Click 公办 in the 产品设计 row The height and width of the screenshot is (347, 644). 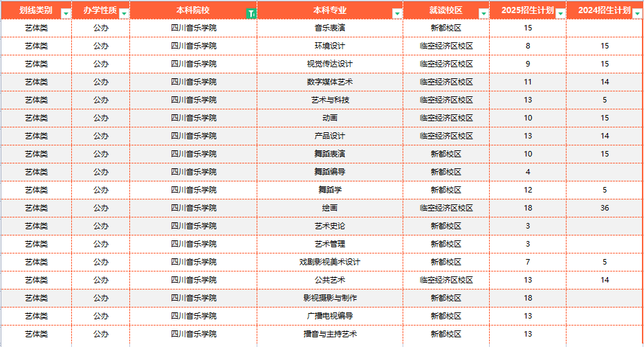pos(100,136)
